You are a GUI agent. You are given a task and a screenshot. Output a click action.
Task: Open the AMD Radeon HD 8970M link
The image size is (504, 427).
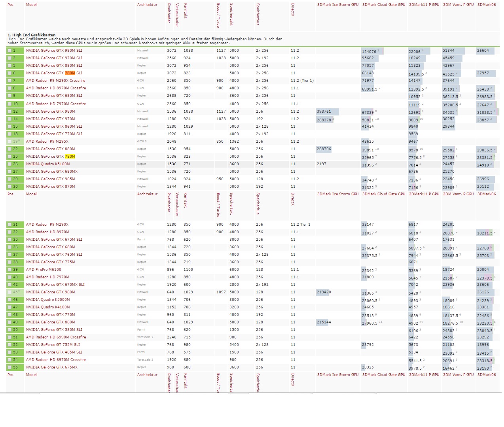47,232
